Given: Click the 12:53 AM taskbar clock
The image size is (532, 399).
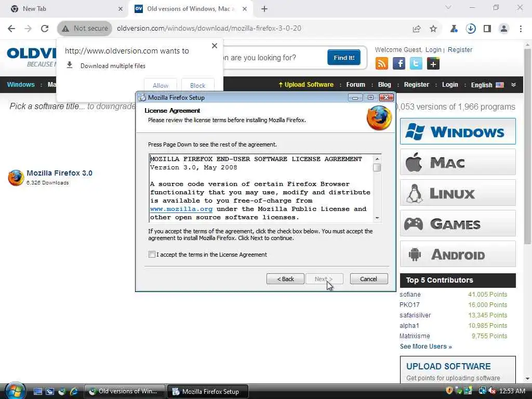Looking at the screenshot, I should (512, 391).
